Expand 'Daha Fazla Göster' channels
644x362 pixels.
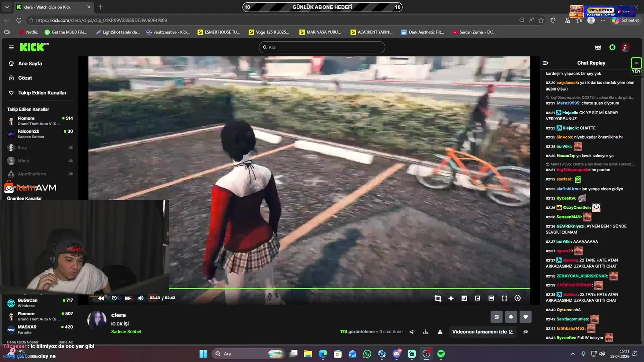click(x=22, y=342)
